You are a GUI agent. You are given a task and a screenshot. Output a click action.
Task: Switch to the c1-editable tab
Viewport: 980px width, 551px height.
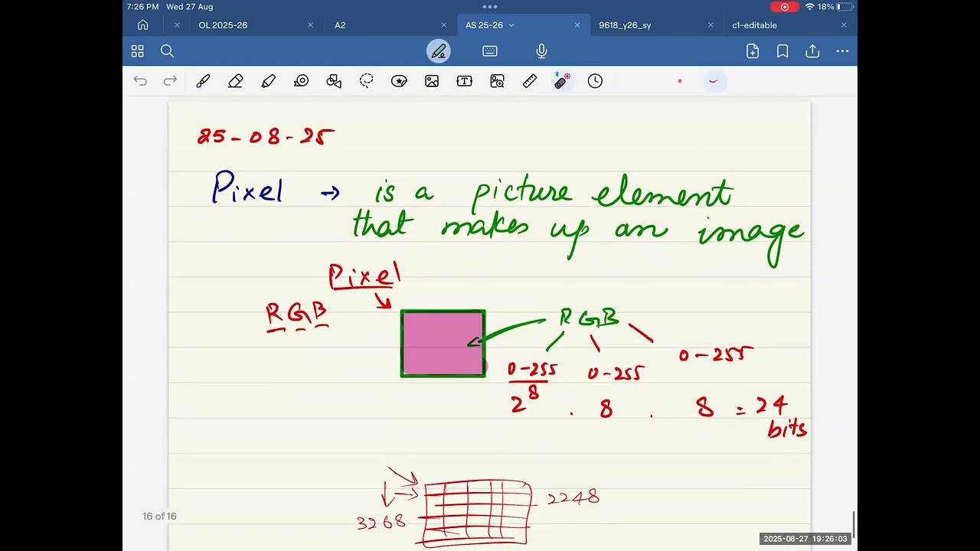coord(754,25)
